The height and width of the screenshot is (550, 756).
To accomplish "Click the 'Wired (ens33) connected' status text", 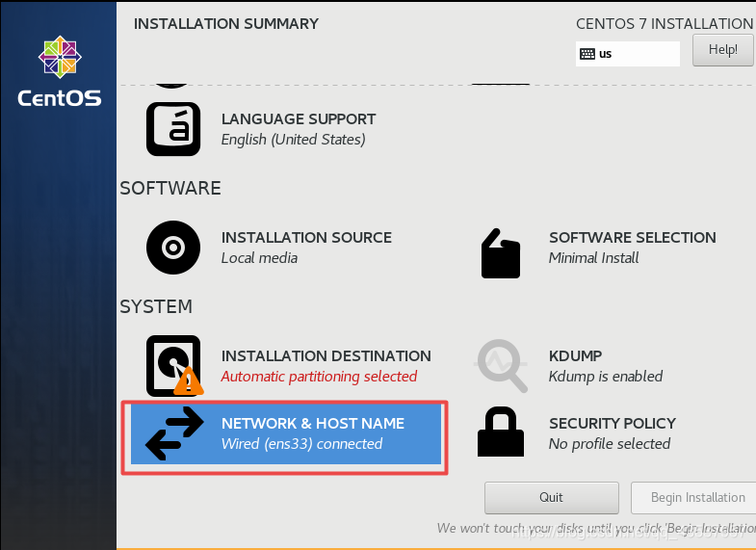I will (x=301, y=444).
